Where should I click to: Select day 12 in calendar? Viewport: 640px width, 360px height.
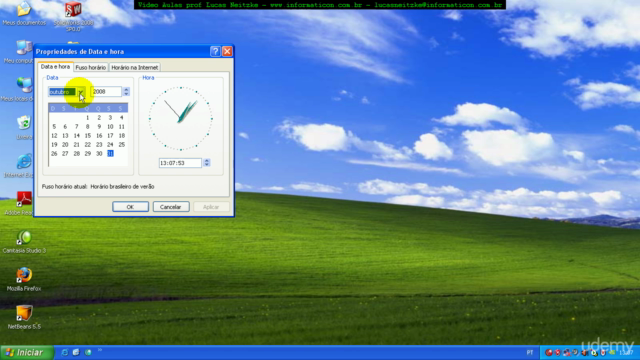click(54, 136)
